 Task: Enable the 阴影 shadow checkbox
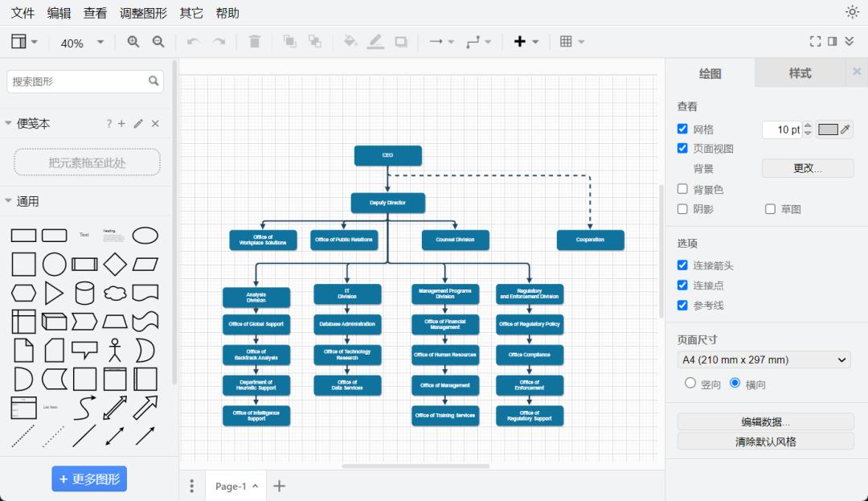[x=682, y=209]
